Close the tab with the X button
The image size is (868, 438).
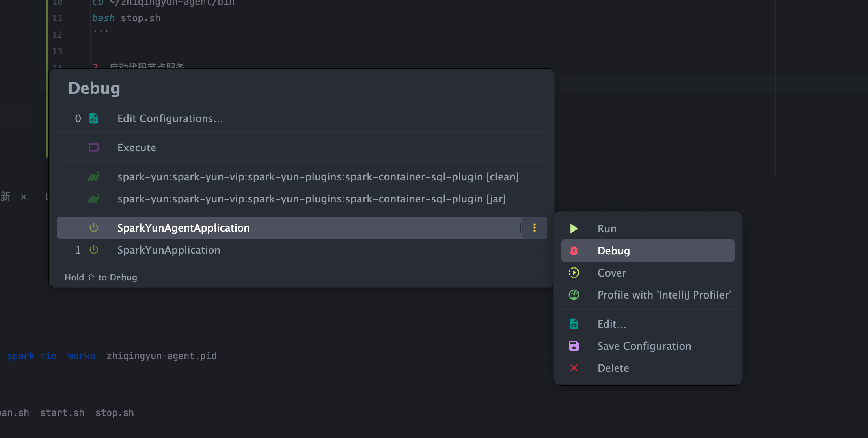tap(24, 197)
